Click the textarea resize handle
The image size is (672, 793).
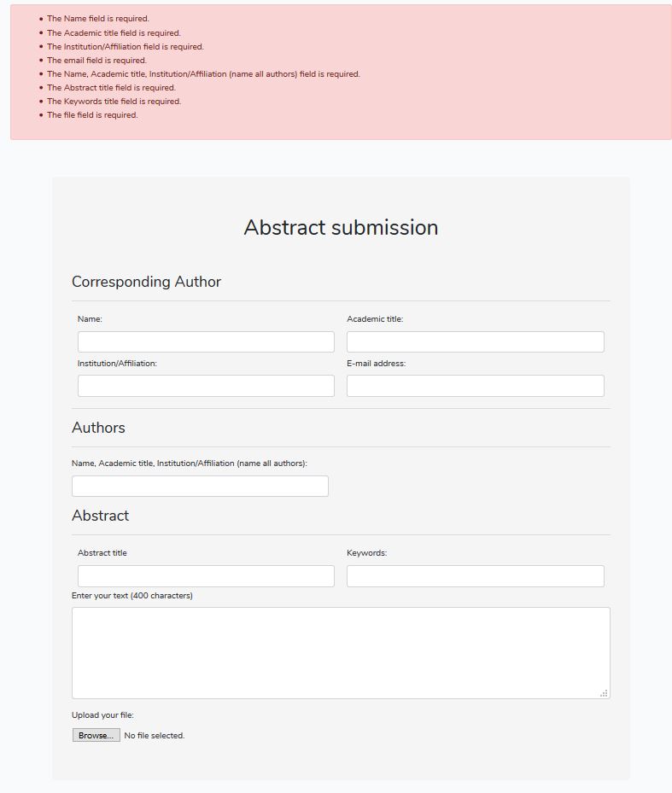[x=604, y=691]
